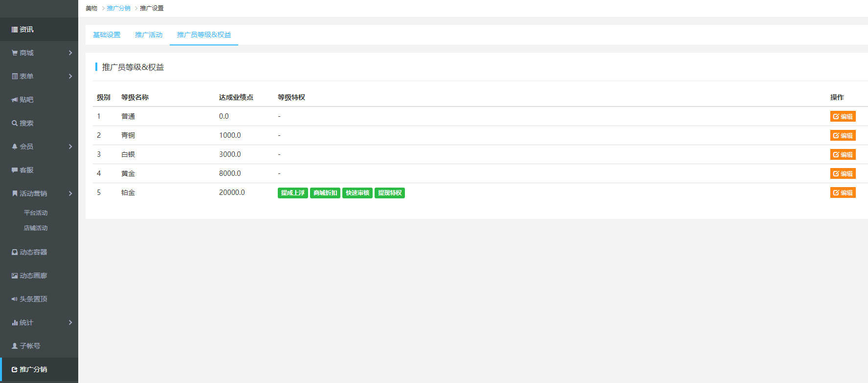Viewport: 868px width, 383px height.
Task: Click the 商城 shopping cart icon
Action: tap(15, 53)
